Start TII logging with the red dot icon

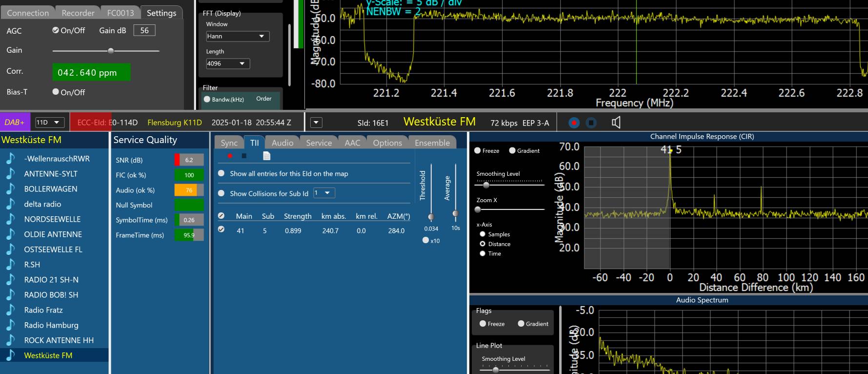(230, 156)
